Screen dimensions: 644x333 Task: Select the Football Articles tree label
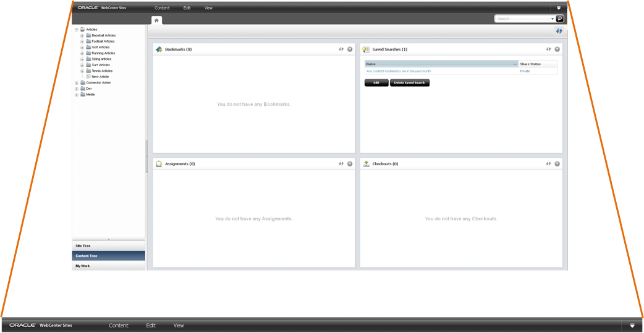point(103,41)
